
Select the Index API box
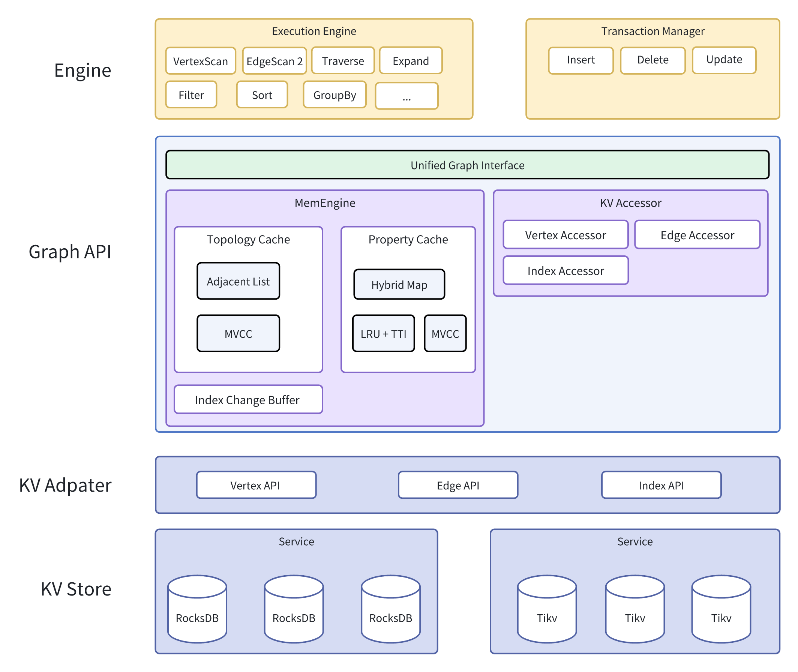661,485
